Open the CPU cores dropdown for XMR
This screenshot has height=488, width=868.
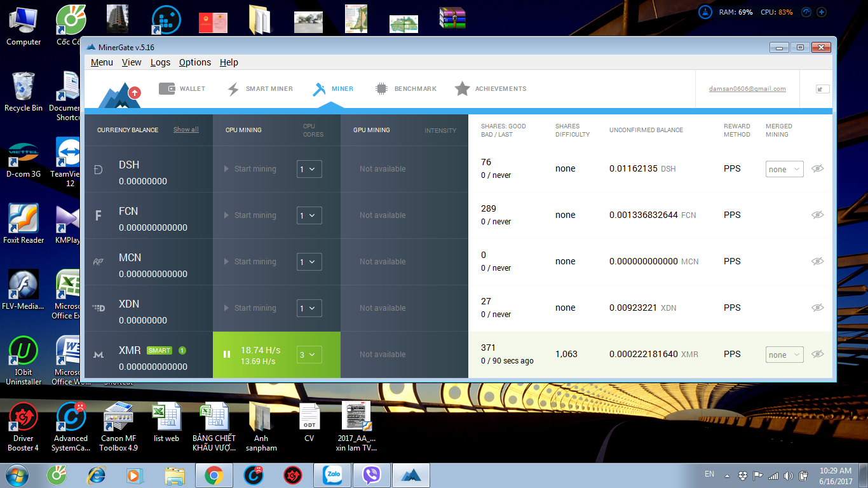pos(309,355)
